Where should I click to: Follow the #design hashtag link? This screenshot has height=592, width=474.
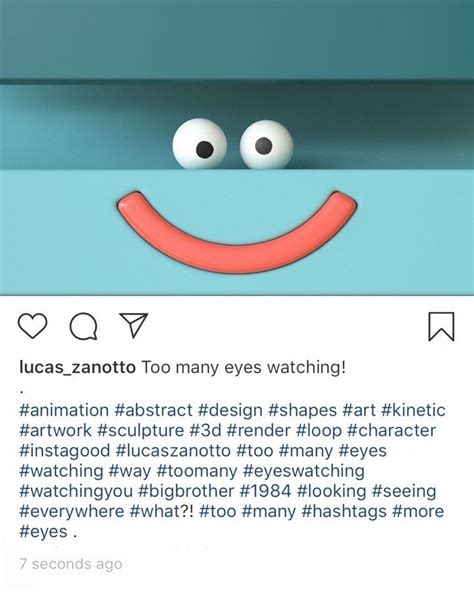[230, 410]
